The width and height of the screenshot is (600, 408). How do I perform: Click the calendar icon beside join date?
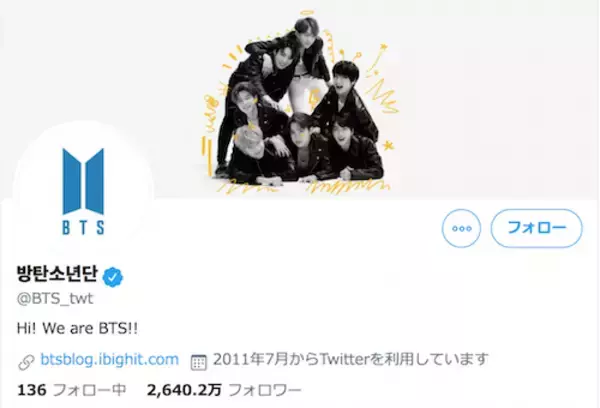click(x=199, y=362)
